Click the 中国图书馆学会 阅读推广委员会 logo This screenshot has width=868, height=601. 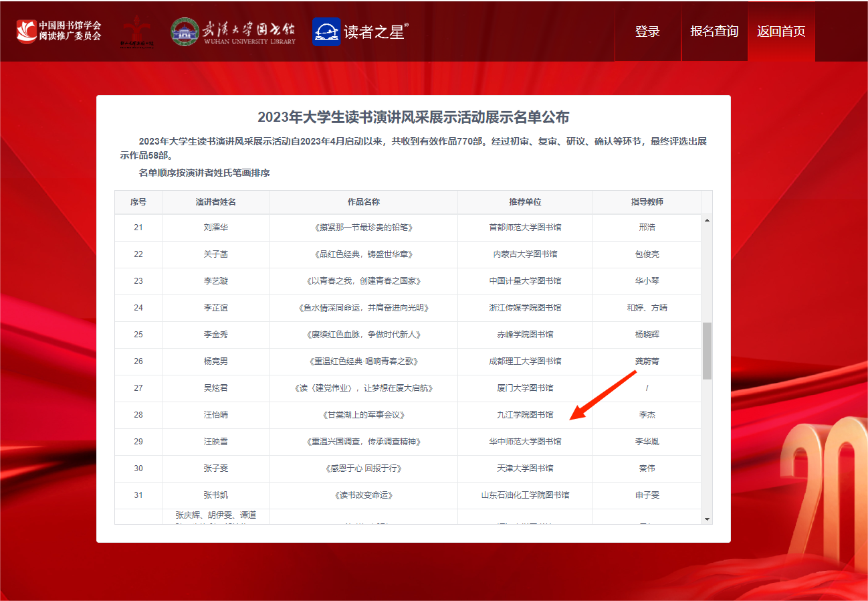pyautogui.click(x=60, y=31)
